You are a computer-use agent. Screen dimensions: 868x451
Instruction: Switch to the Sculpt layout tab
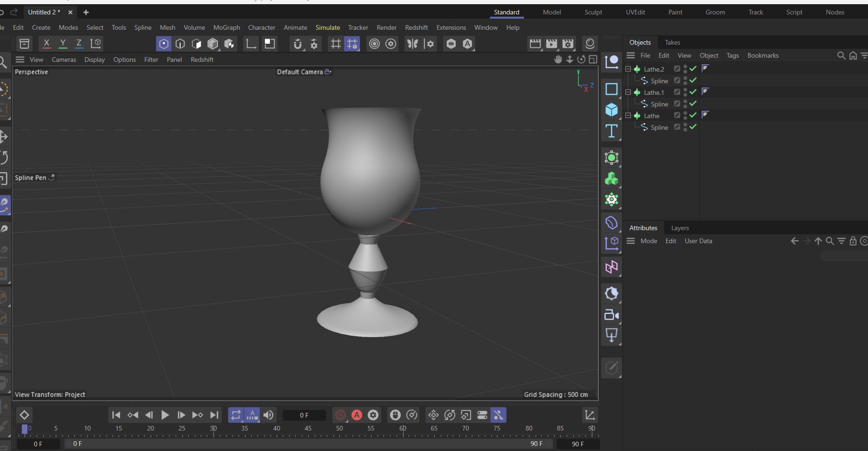click(x=593, y=12)
